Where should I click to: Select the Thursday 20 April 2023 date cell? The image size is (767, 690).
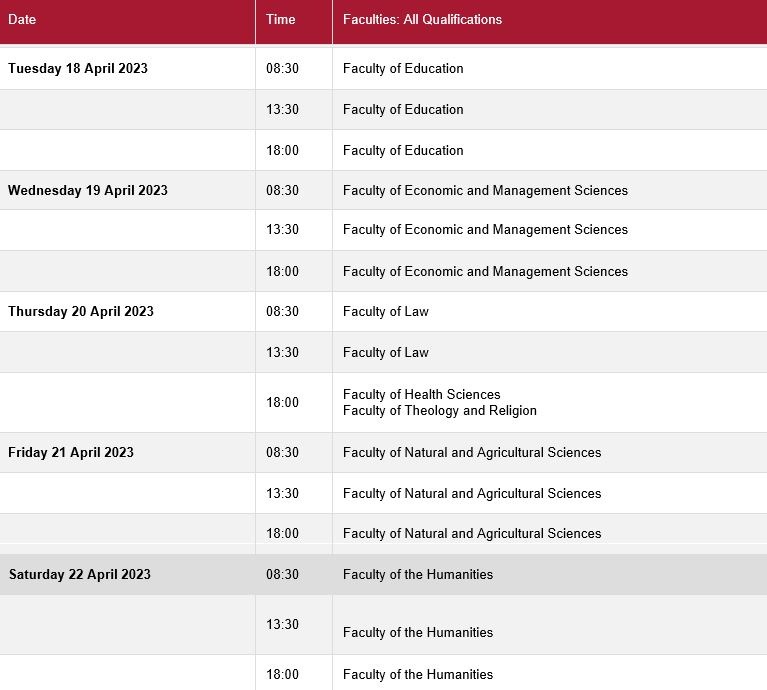click(81, 311)
